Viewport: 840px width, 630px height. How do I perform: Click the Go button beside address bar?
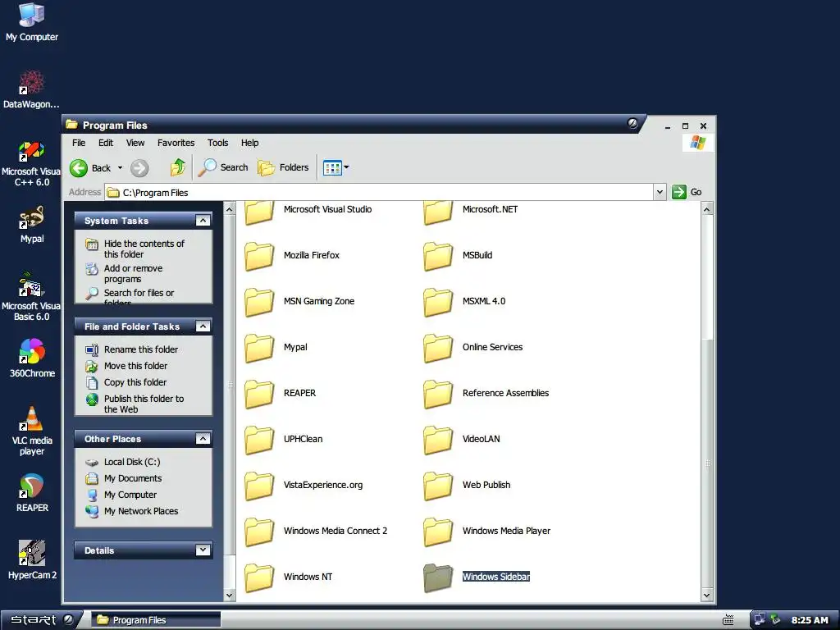point(687,192)
